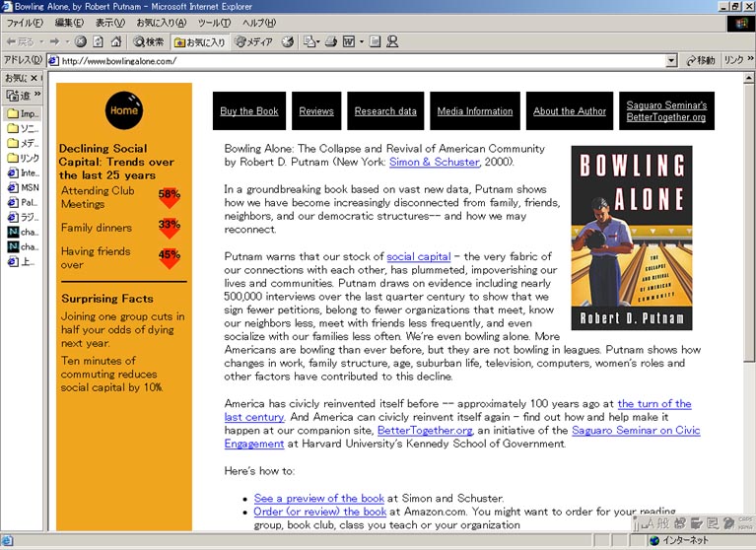Click the Add favorites button in panel

pos(19,95)
